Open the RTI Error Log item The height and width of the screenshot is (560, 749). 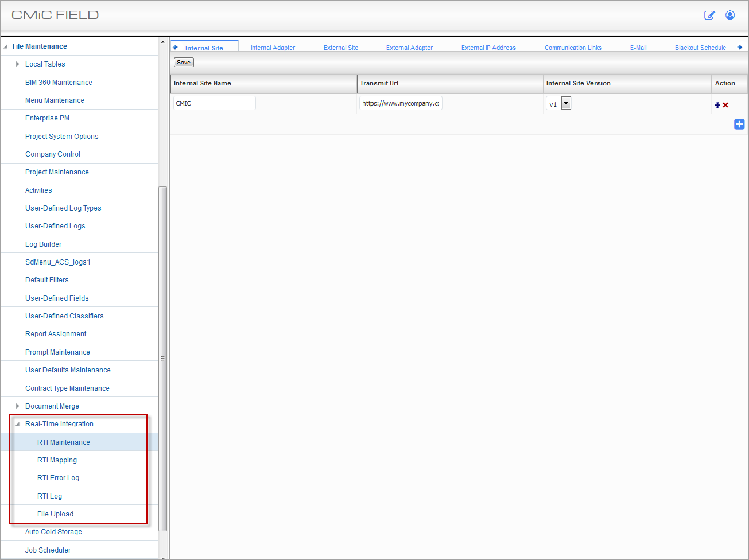point(58,478)
